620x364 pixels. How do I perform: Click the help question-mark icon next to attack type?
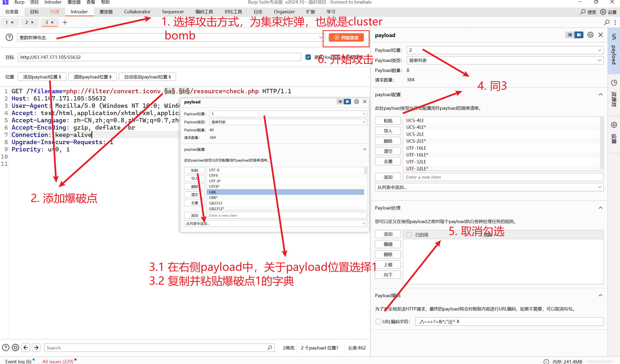pyautogui.click(x=9, y=37)
